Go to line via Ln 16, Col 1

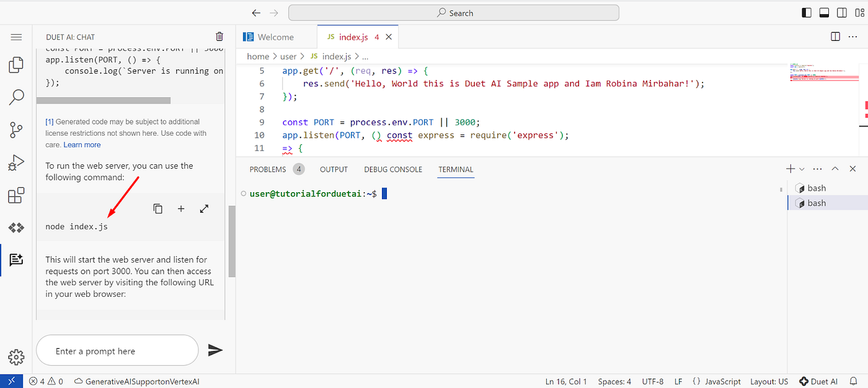565,381
